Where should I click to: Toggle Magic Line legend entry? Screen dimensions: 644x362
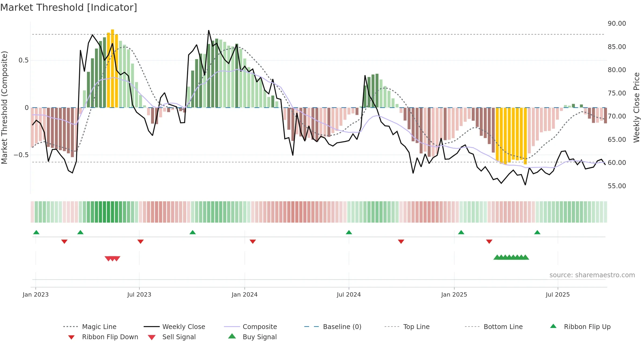[x=90, y=327]
